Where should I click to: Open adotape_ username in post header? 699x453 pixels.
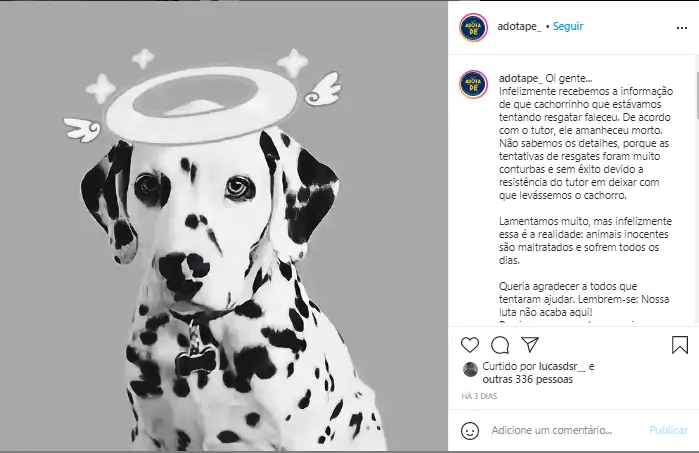click(519, 26)
